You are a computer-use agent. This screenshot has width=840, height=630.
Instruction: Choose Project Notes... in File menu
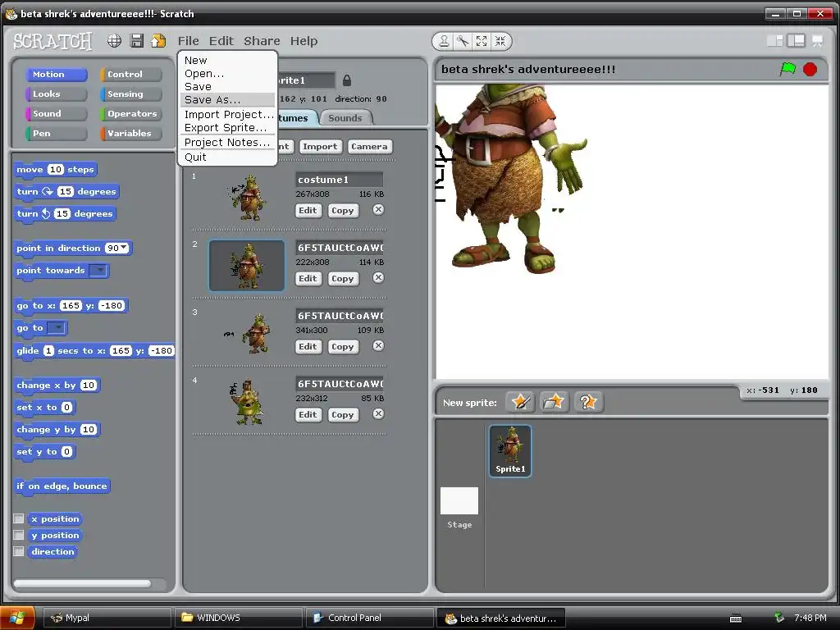228,142
